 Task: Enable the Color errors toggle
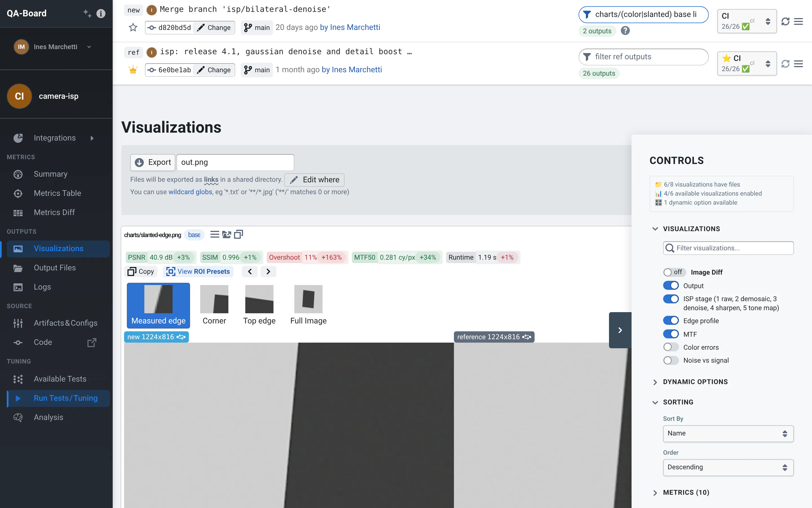pyautogui.click(x=671, y=347)
